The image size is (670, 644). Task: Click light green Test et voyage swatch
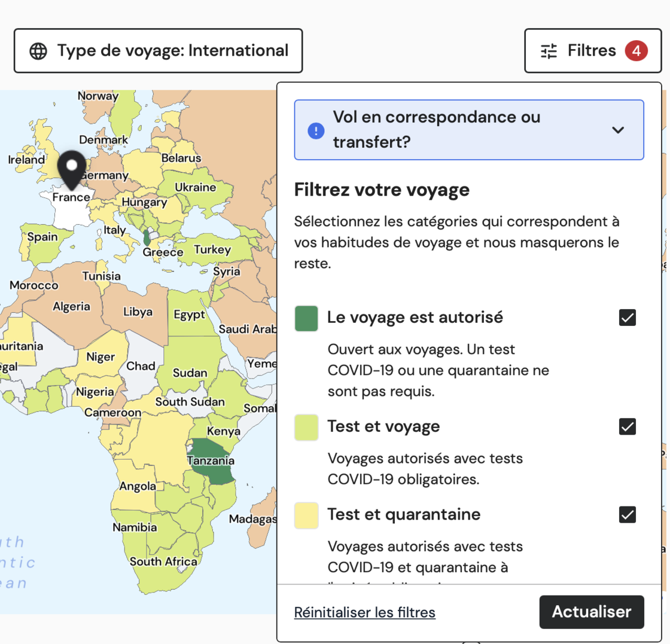(x=306, y=428)
